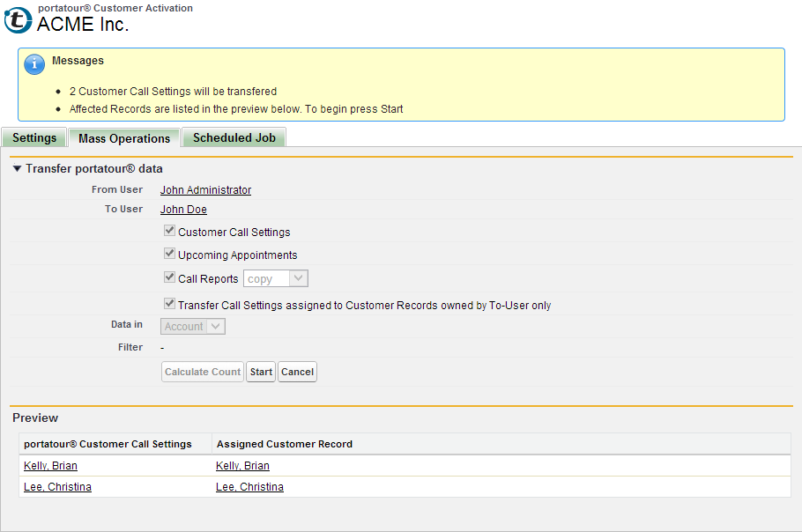
Task: Toggle the Upcoming Appointments checkbox
Action: (x=169, y=255)
